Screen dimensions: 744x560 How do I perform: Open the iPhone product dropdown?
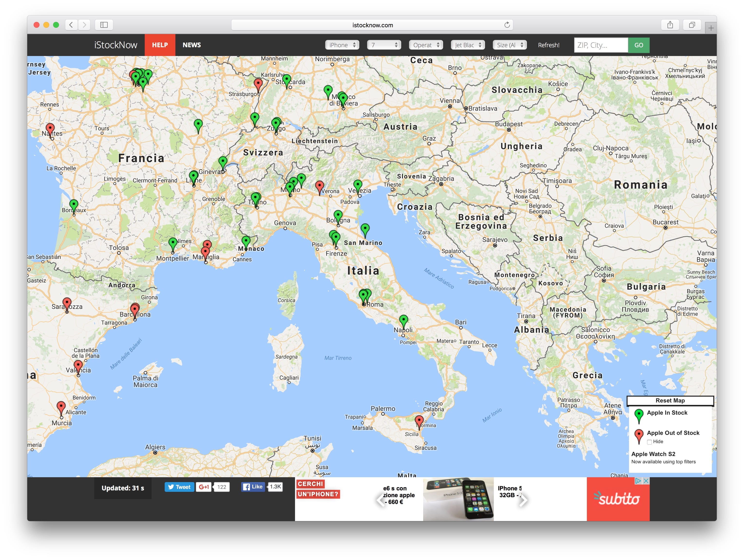pyautogui.click(x=342, y=45)
